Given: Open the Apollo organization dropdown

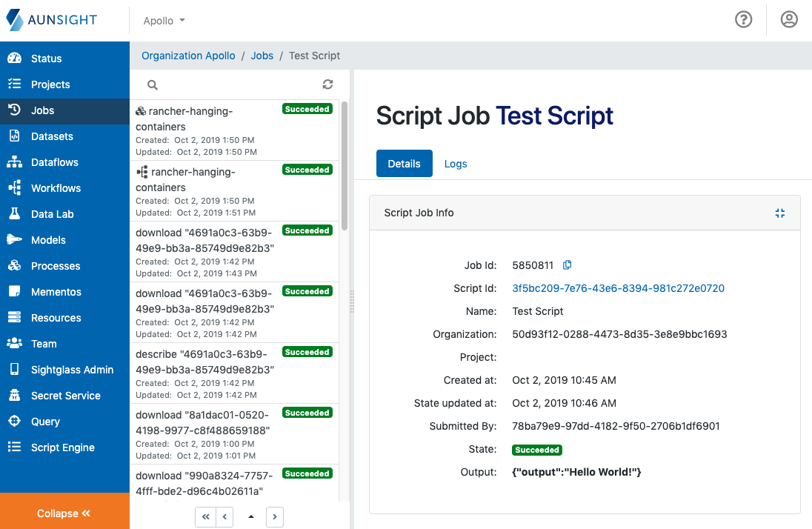Looking at the screenshot, I should click(163, 20).
